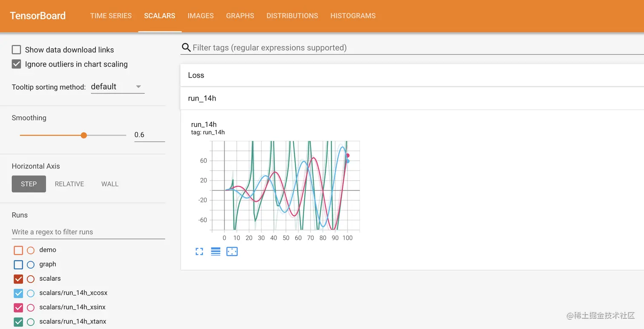This screenshot has height=329, width=644.
Task: Toggle y-axis log scale icon
Action: (216, 251)
